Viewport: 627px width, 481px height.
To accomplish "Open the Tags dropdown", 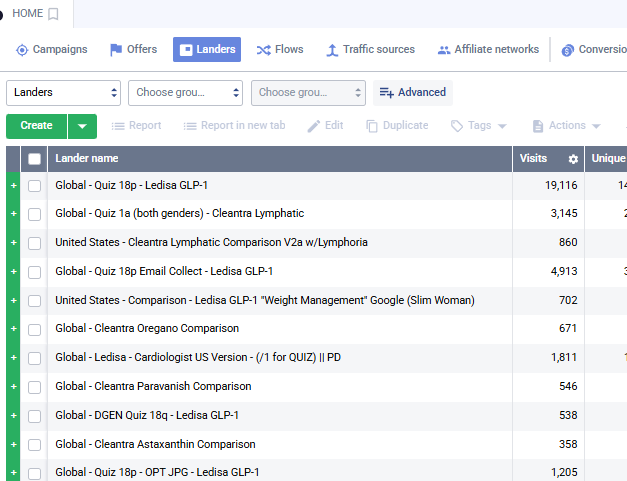I will (479, 126).
